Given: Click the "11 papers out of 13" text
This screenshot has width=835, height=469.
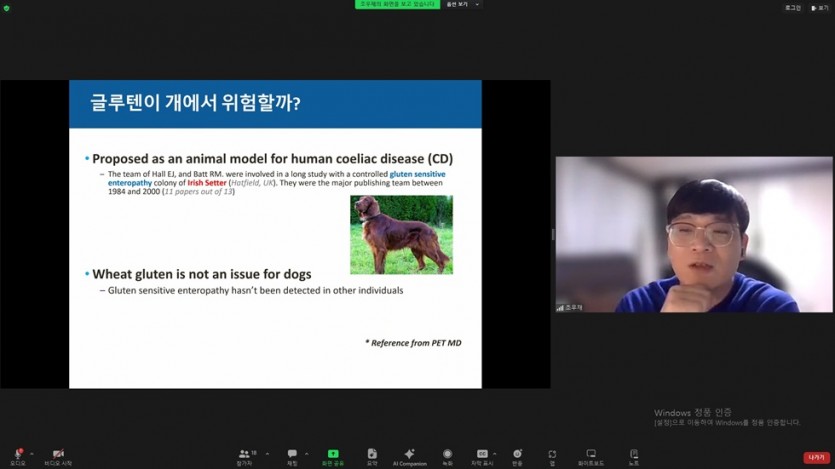Looking at the screenshot, I should pyautogui.click(x=199, y=192).
